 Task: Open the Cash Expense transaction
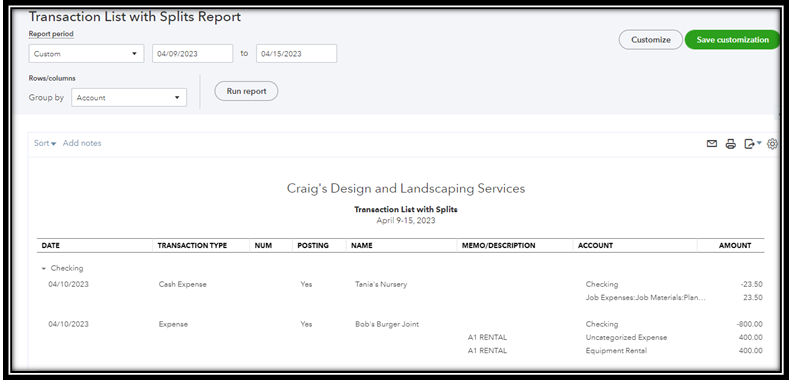coord(183,284)
